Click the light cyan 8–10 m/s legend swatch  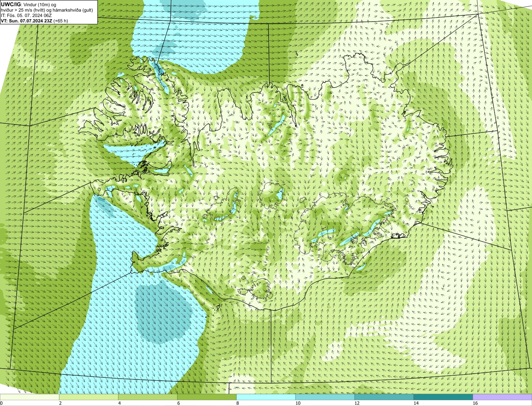tap(266, 397)
